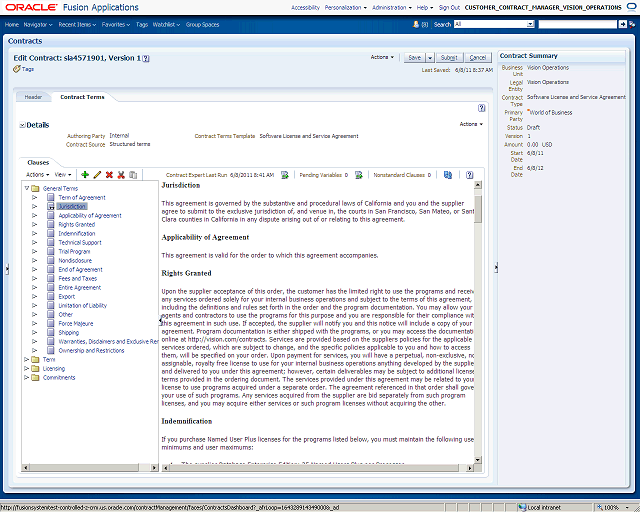Click the Save button

click(415, 58)
